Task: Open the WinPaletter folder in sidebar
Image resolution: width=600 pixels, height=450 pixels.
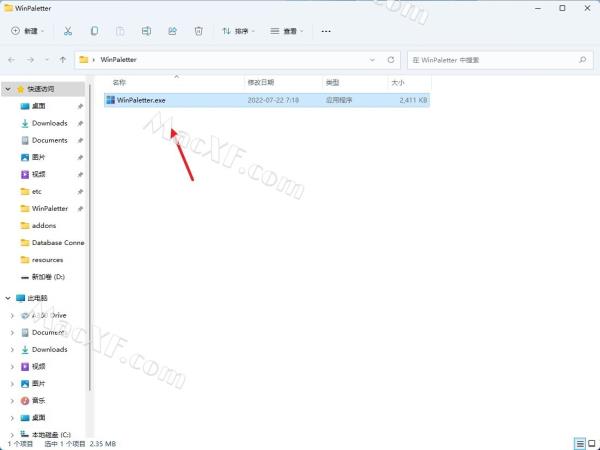Action: (x=50, y=209)
